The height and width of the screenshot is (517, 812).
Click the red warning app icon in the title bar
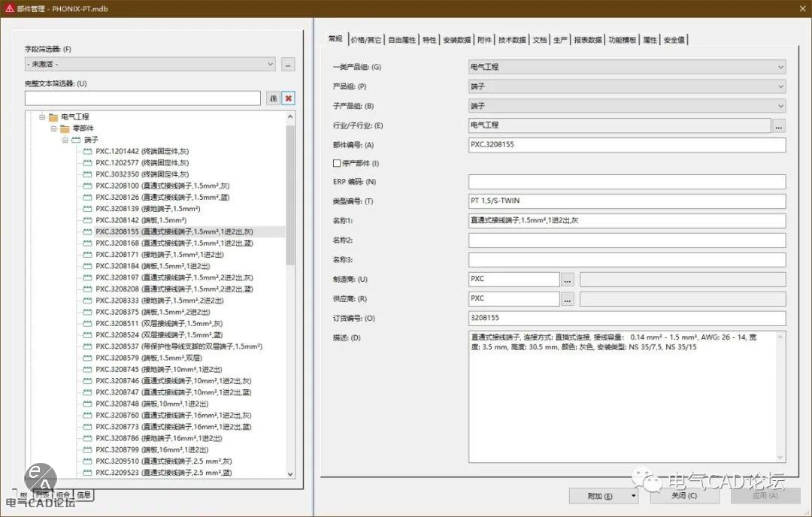click(x=9, y=8)
